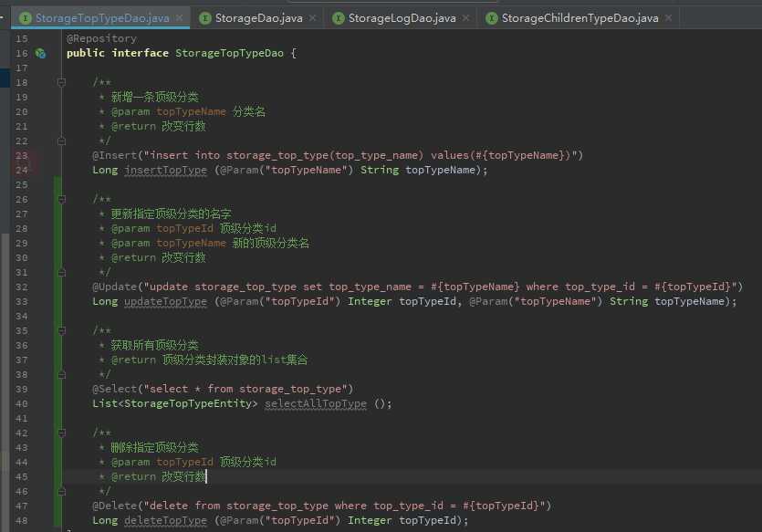Image resolution: width=762 pixels, height=532 pixels.
Task: Click the implementations gutter icon on line 16
Action: (40, 54)
